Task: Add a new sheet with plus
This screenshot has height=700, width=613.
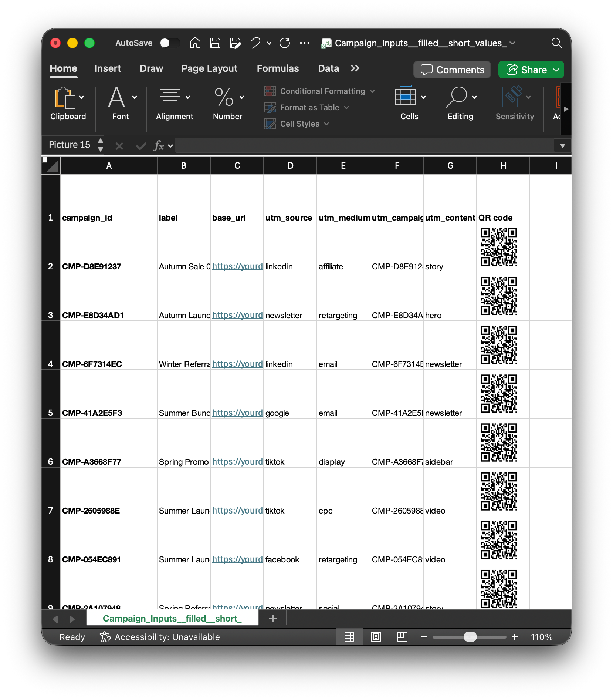Action: 273,619
